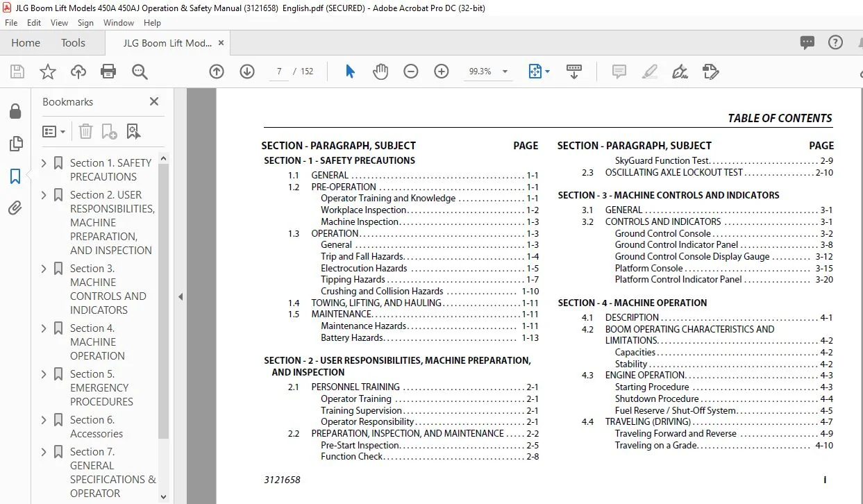Open the File menu
This screenshot has height=504, width=863.
(x=11, y=22)
